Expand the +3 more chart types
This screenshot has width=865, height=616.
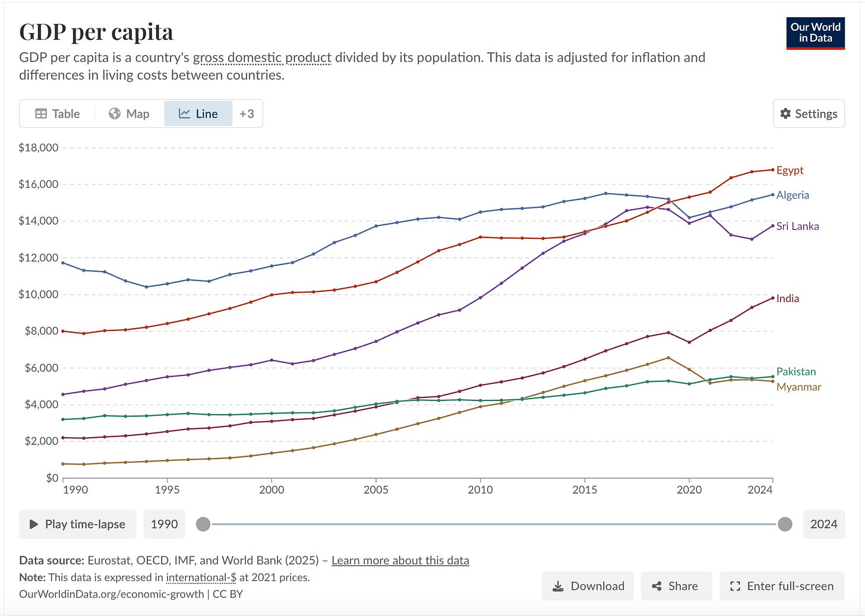(x=247, y=113)
